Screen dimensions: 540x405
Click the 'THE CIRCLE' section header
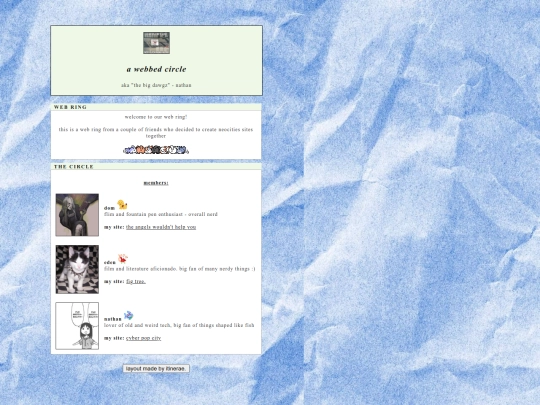click(74, 167)
